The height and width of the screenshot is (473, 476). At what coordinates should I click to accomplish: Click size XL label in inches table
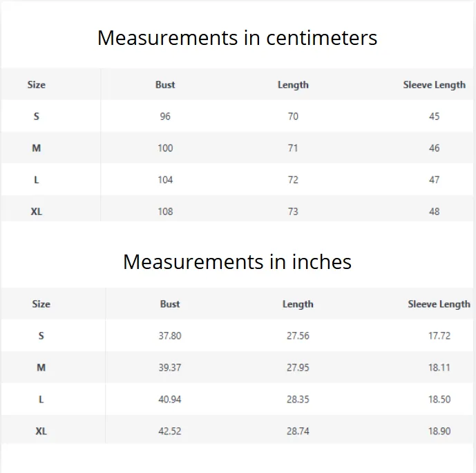click(41, 431)
